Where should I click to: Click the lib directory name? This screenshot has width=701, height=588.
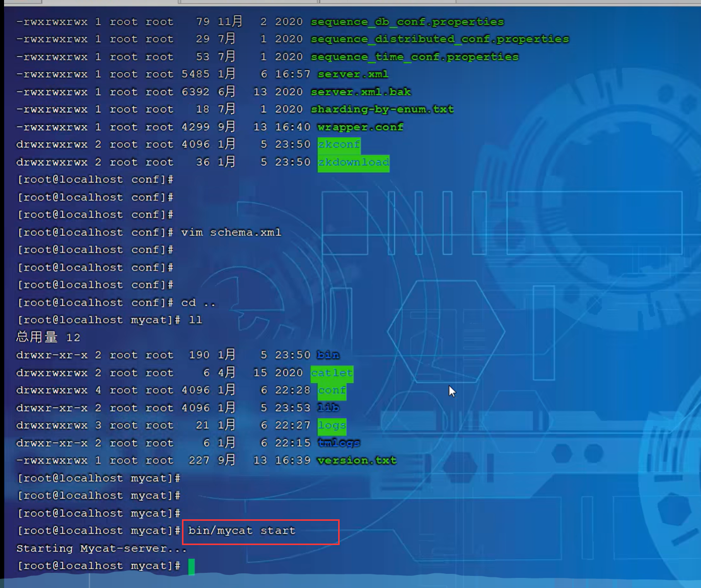pos(329,408)
